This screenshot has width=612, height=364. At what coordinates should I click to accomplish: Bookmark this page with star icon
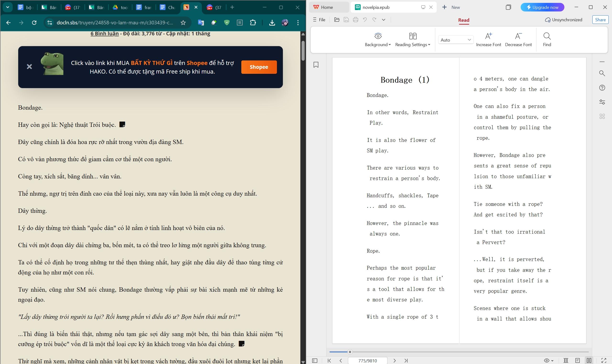pos(183,23)
